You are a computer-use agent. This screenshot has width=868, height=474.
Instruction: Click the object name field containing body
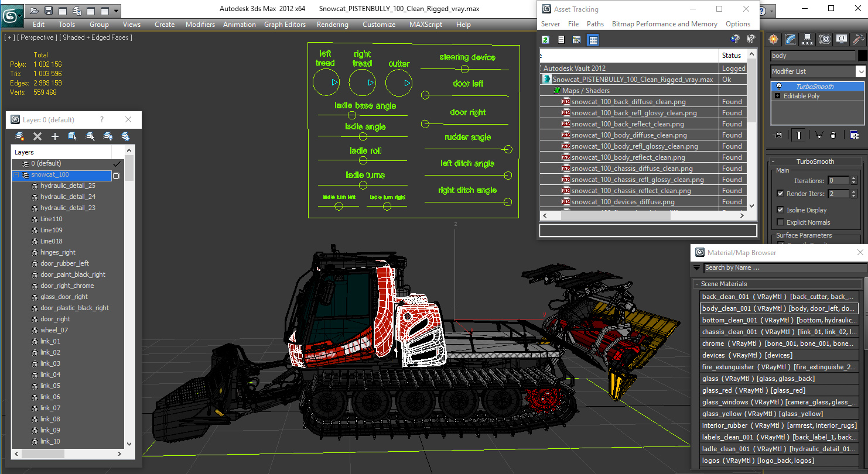click(x=813, y=56)
